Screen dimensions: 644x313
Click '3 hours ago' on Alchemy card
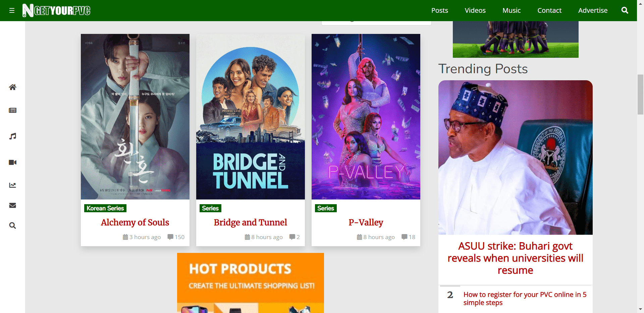(145, 237)
